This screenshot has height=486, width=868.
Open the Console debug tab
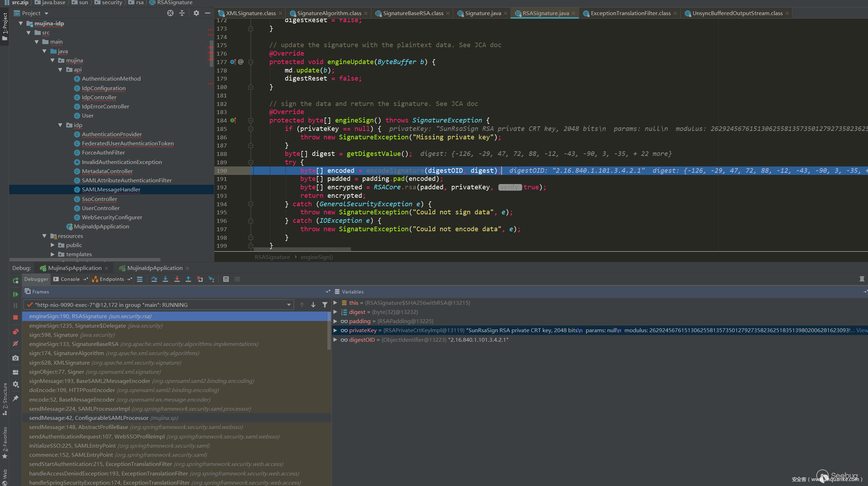pos(70,279)
